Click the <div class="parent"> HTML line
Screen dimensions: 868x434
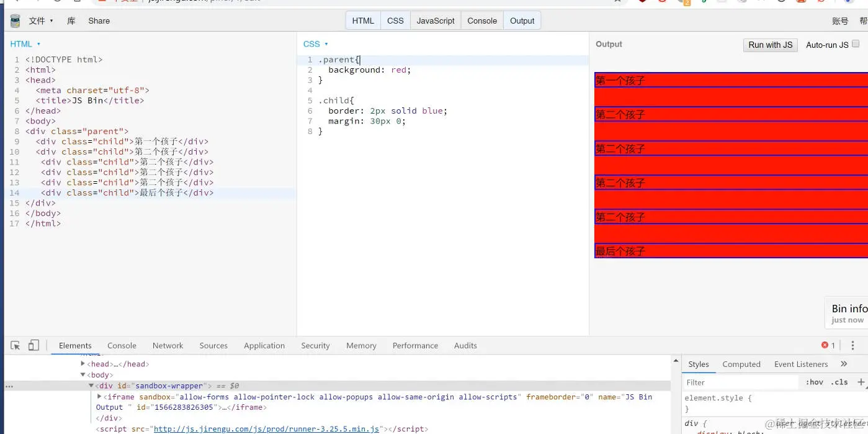[77, 132]
